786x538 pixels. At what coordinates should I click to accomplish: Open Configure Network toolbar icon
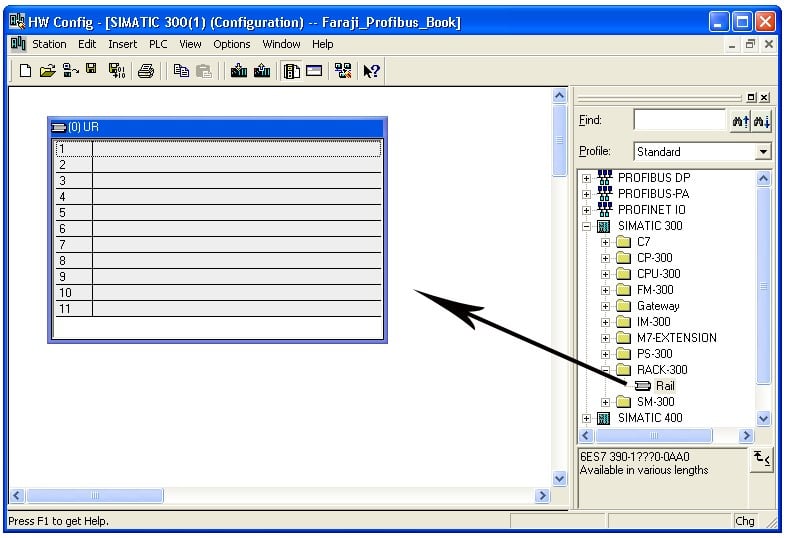(343, 71)
